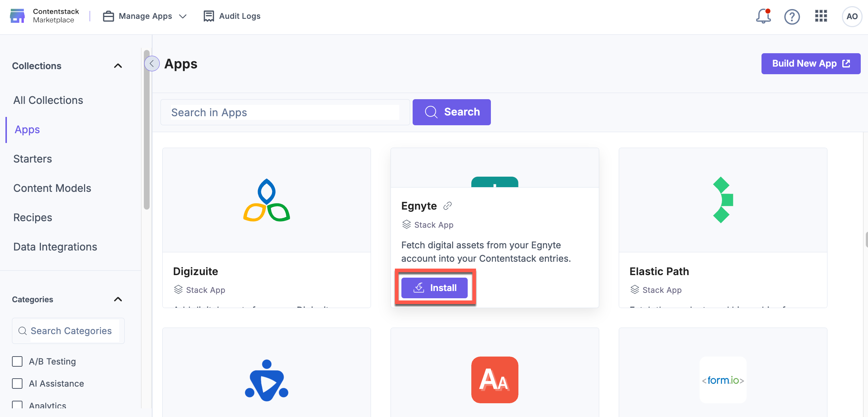Install the Egnyte app
This screenshot has height=417, width=868.
tap(434, 288)
